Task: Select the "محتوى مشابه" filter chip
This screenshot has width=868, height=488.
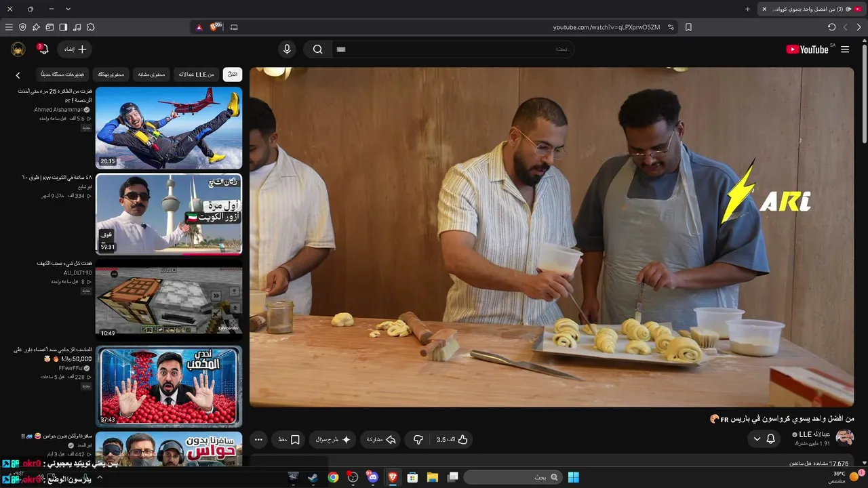Action: click(151, 75)
